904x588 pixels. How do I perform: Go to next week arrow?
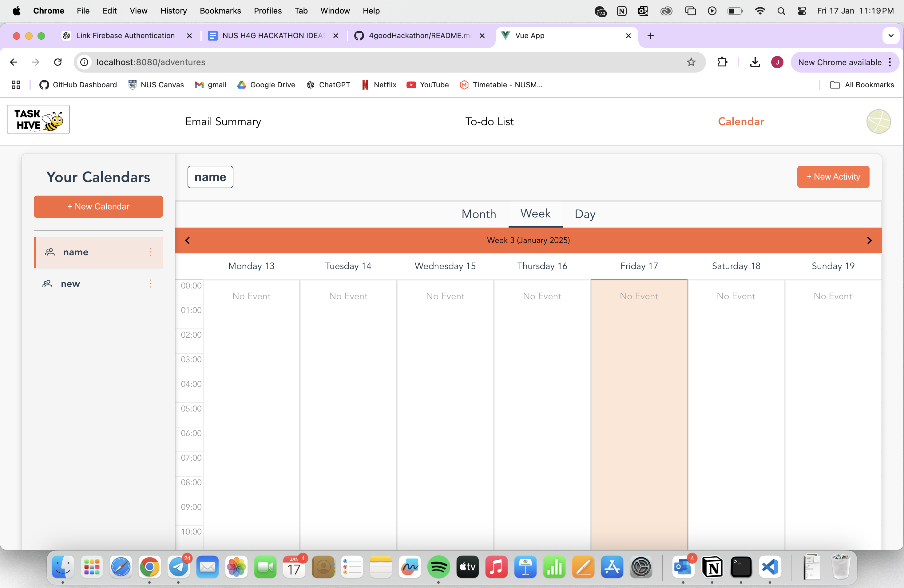[x=869, y=240]
